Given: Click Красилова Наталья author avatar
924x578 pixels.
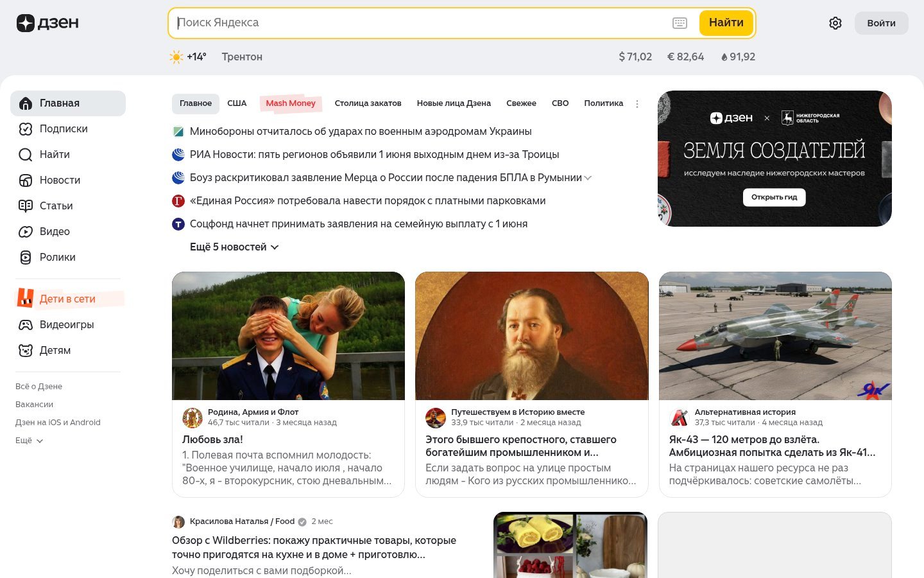Looking at the screenshot, I should 178,521.
